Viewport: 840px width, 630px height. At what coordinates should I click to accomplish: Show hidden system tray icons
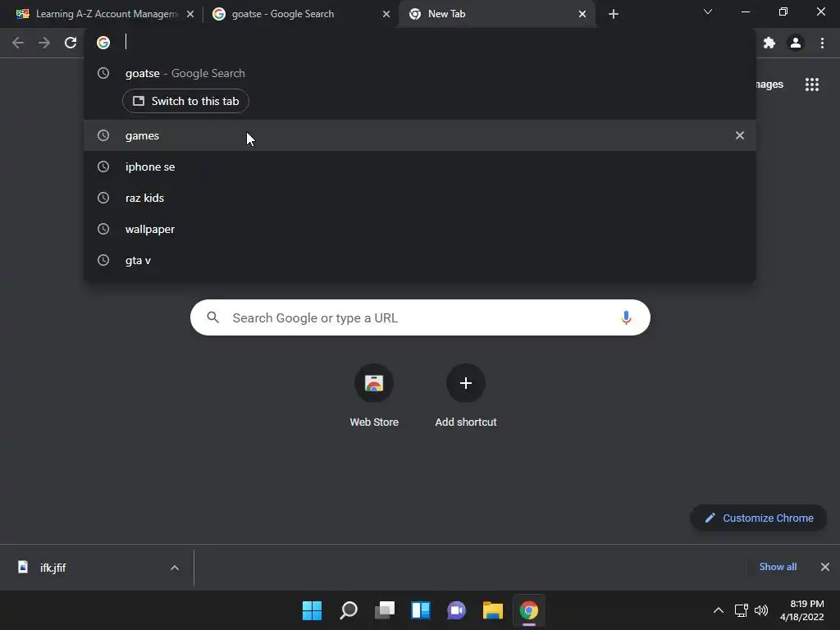[719, 610]
